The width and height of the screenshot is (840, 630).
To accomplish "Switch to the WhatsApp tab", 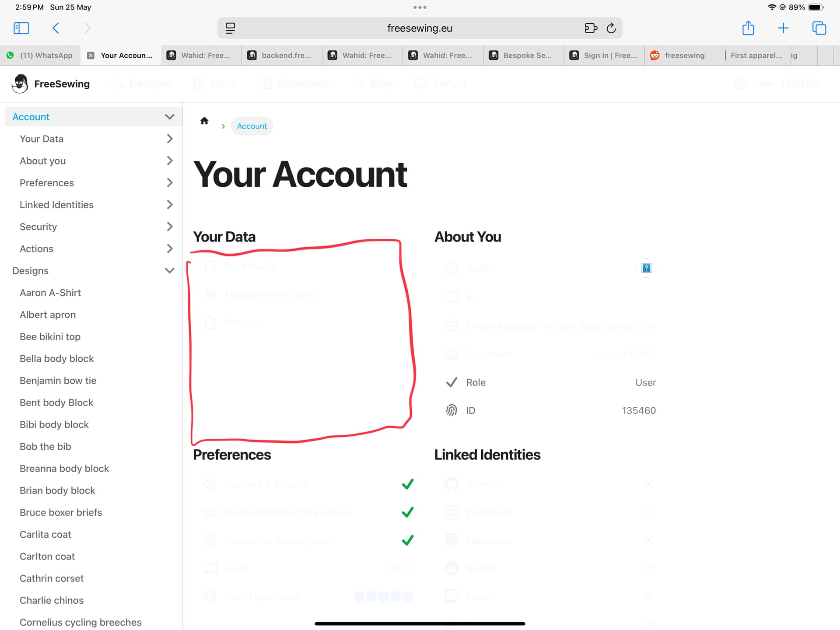I will click(40, 56).
